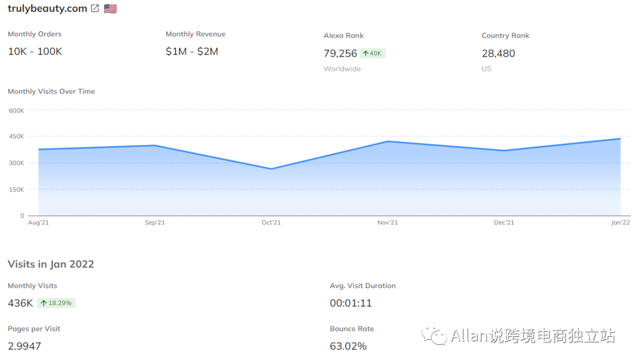Click the US flag icon
Viewport: 636px width, 364px height.
point(110,8)
